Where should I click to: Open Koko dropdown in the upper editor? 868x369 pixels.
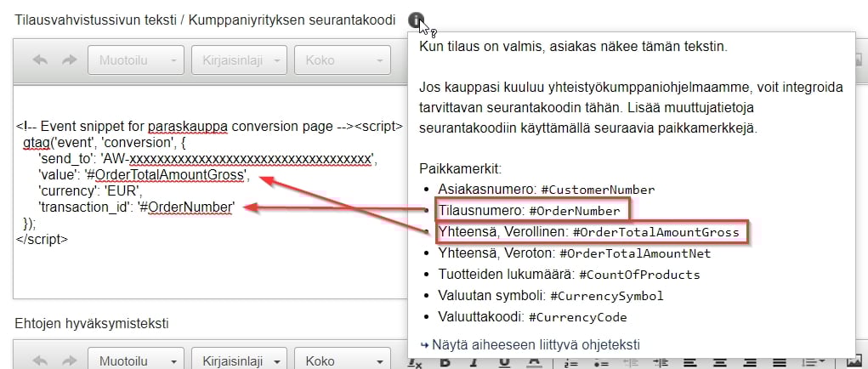tap(342, 60)
